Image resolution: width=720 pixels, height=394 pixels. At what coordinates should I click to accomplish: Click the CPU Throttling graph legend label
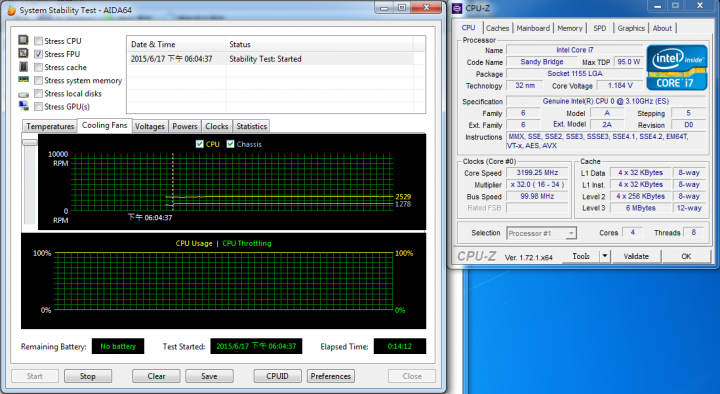click(247, 243)
